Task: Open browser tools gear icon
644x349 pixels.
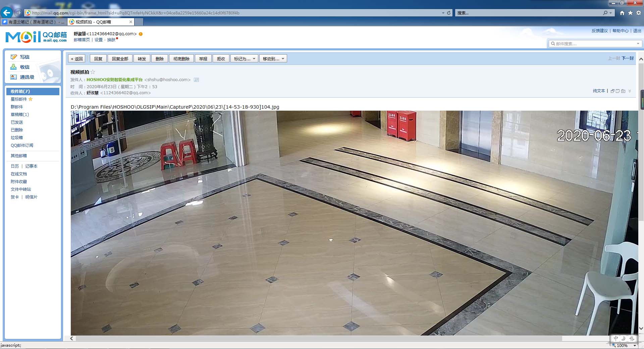Action: coord(639,13)
